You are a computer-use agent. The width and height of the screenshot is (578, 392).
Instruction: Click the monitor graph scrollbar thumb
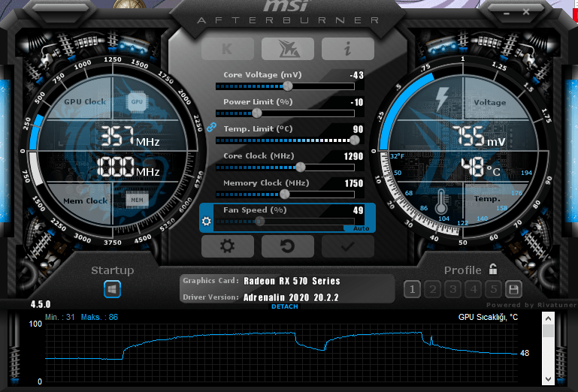coord(548,330)
